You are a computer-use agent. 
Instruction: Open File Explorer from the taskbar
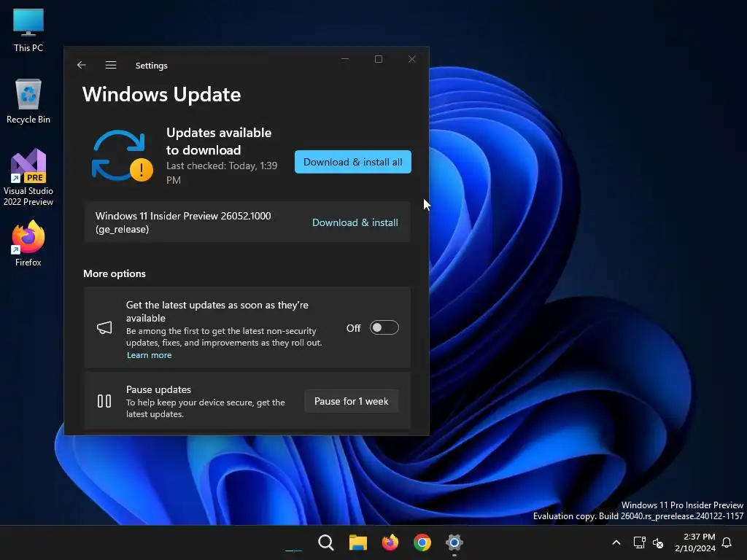pos(357,542)
